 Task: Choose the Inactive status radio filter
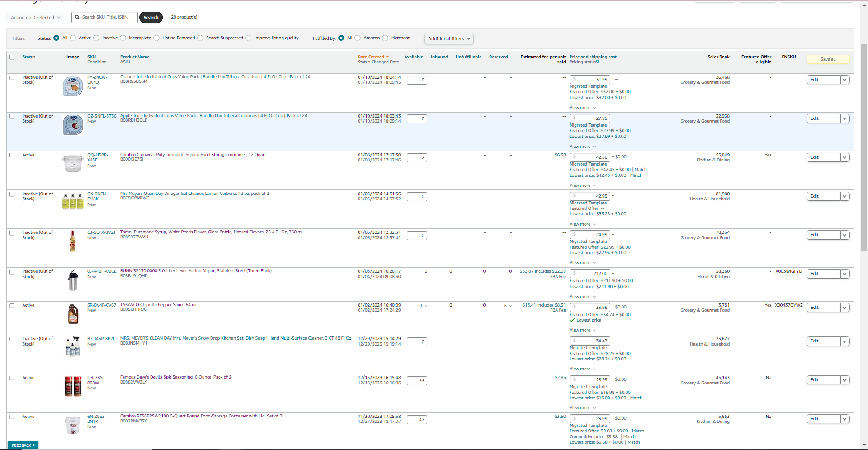coord(96,38)
